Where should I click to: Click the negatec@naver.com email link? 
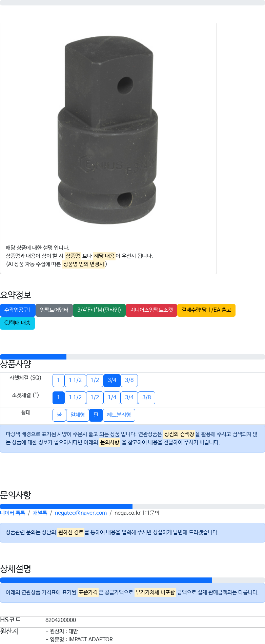pyautogui.click(x=81, y=513)
